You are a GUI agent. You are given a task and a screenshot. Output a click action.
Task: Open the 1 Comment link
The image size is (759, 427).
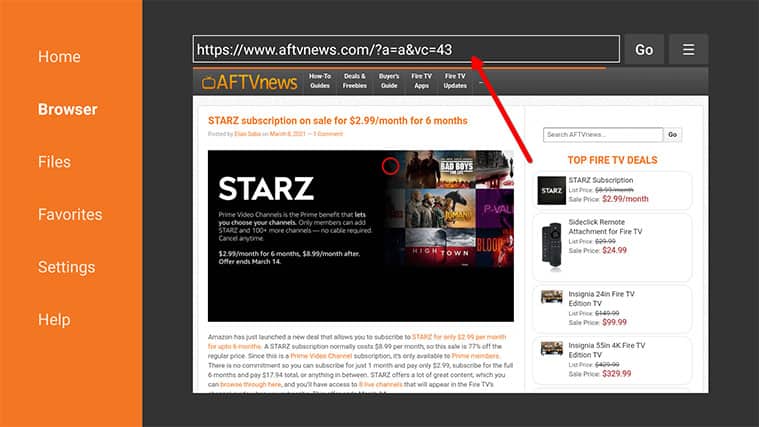[328, 134]
